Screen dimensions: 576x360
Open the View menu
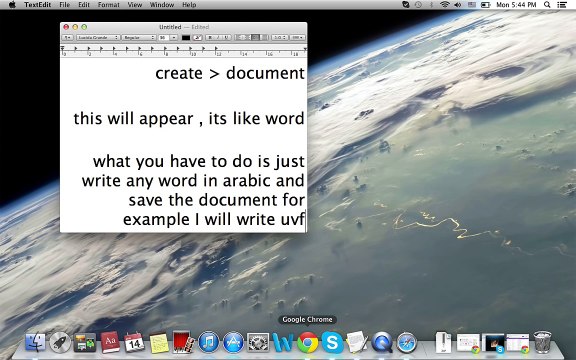[135, 5]
